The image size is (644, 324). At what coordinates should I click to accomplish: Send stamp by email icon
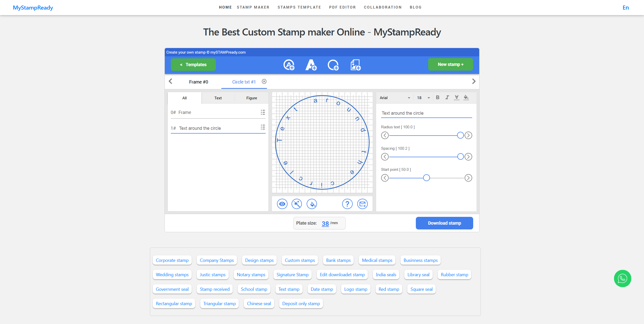point(363,204)
